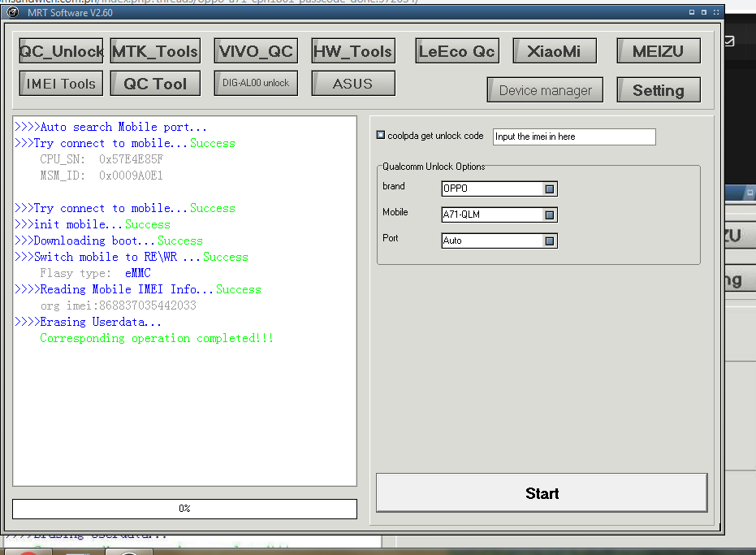Maximize the MRT Software window

(x=704, y=12)
